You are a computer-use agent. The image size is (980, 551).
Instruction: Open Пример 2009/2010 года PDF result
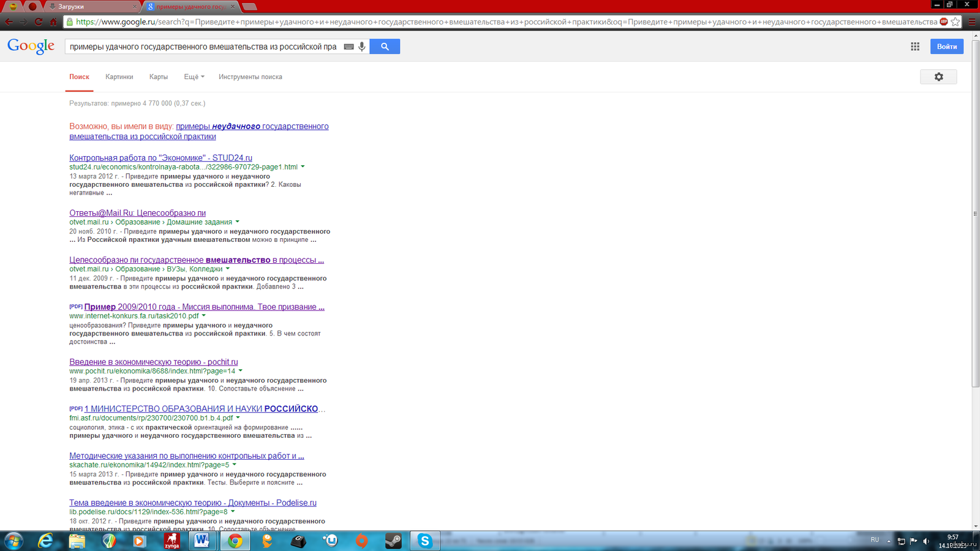(x=204, y=307)
